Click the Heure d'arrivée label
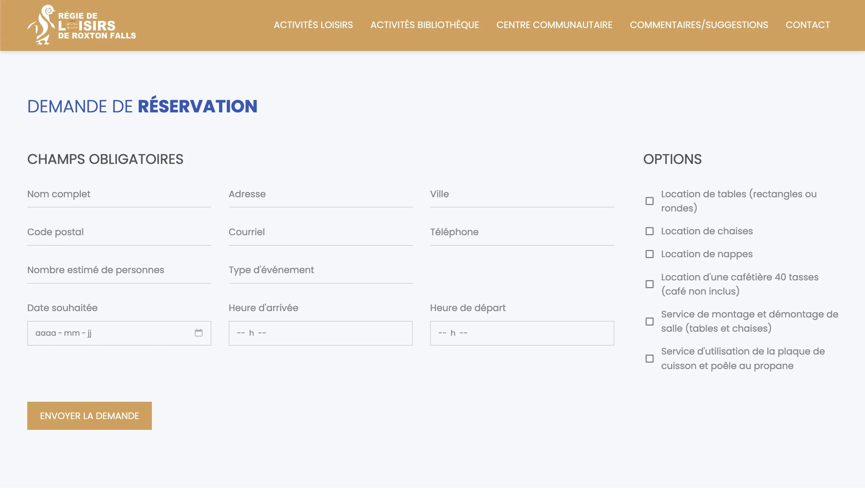This screenshot has height=504, width=865. (263, 308)
